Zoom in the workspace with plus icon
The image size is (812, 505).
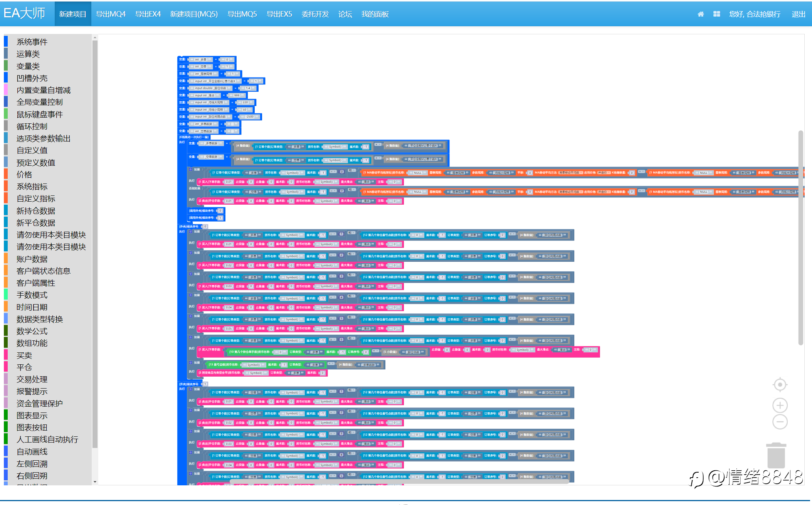780,406
